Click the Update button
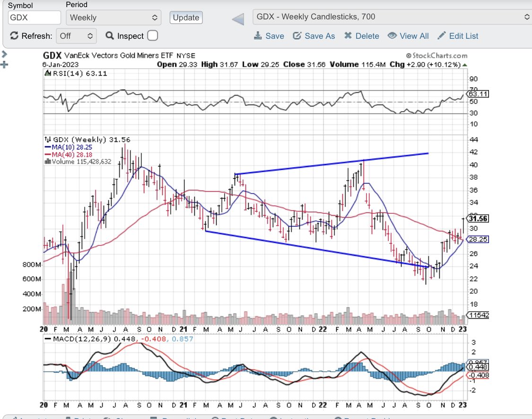This screenshot has height=419, width=532. pyautogui.click(x=186, y=17)
